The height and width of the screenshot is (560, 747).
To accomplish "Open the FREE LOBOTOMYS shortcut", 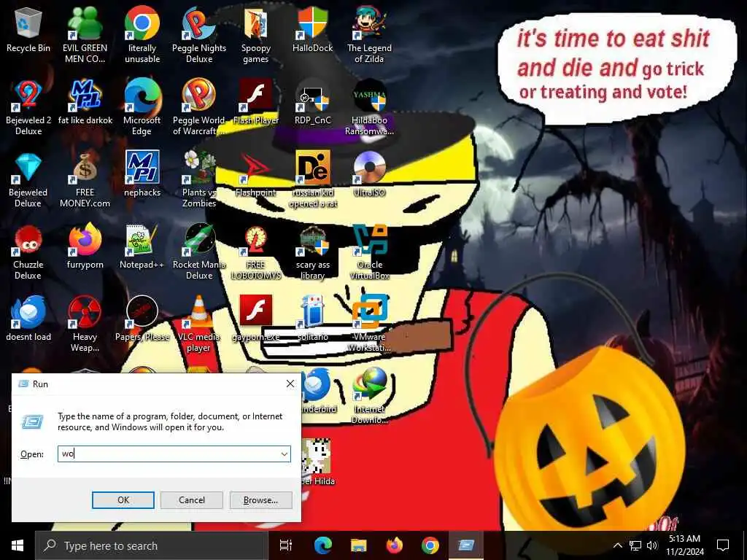I will [x=256, y=252].
